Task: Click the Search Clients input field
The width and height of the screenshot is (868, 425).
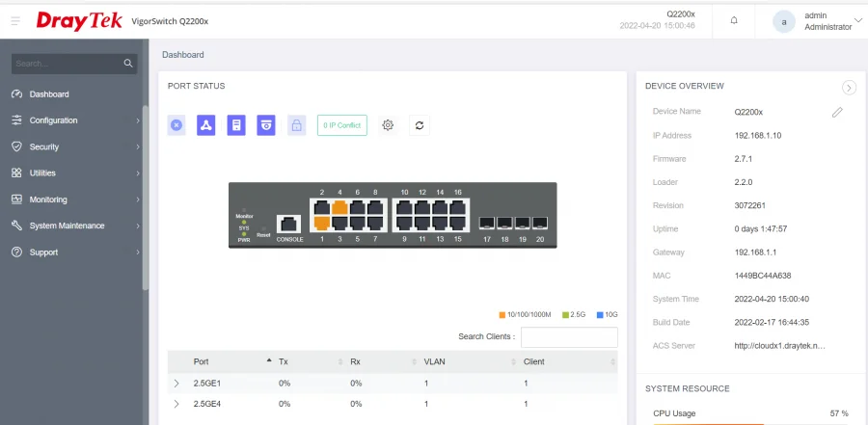Action: (569, 337)
